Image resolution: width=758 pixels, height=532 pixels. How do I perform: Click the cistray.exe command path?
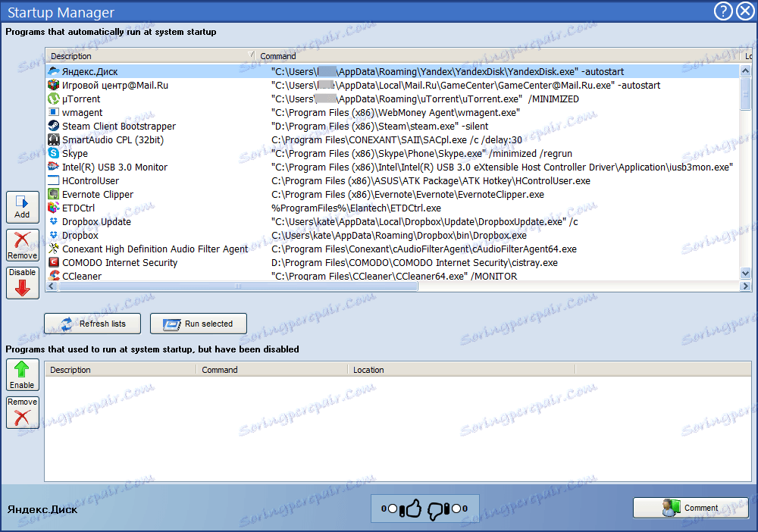[x=415, y=262]
